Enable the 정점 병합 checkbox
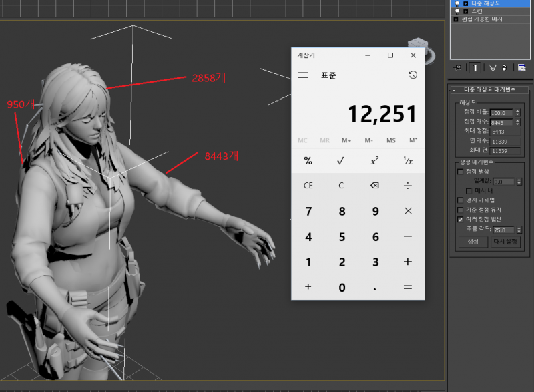Screen dimensions: 534x392 460,172
